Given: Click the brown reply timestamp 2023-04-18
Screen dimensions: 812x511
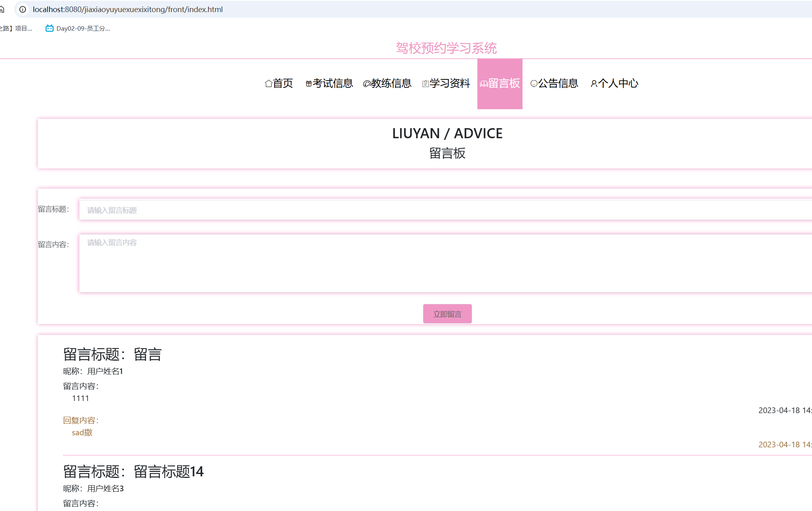Looking at the screenshot, I should (785, 445).
